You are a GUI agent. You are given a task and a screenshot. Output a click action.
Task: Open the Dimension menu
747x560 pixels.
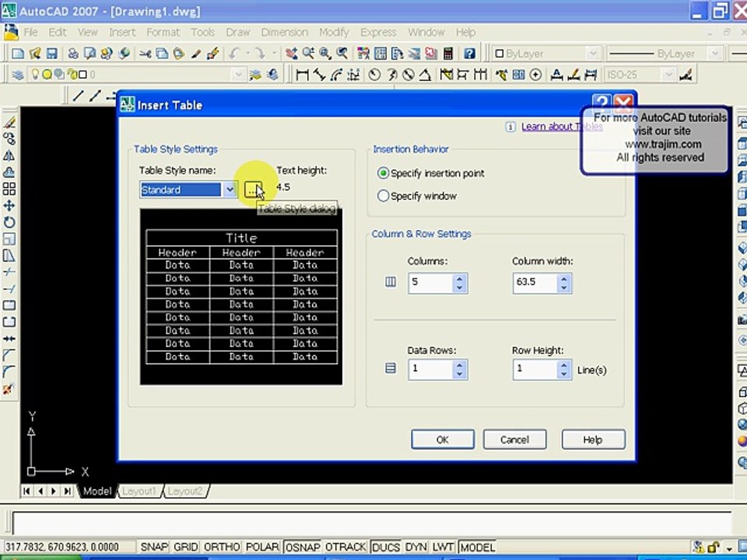(285, 33)
